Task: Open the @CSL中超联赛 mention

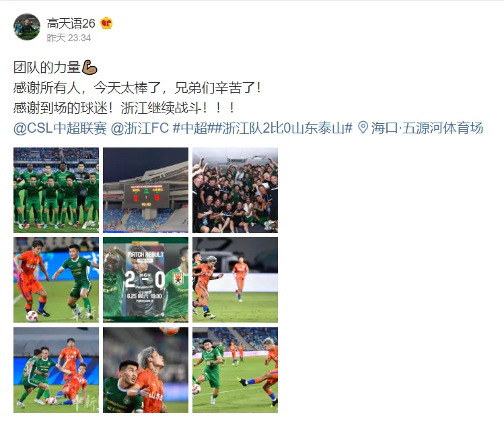Action: tap(60, 128)
